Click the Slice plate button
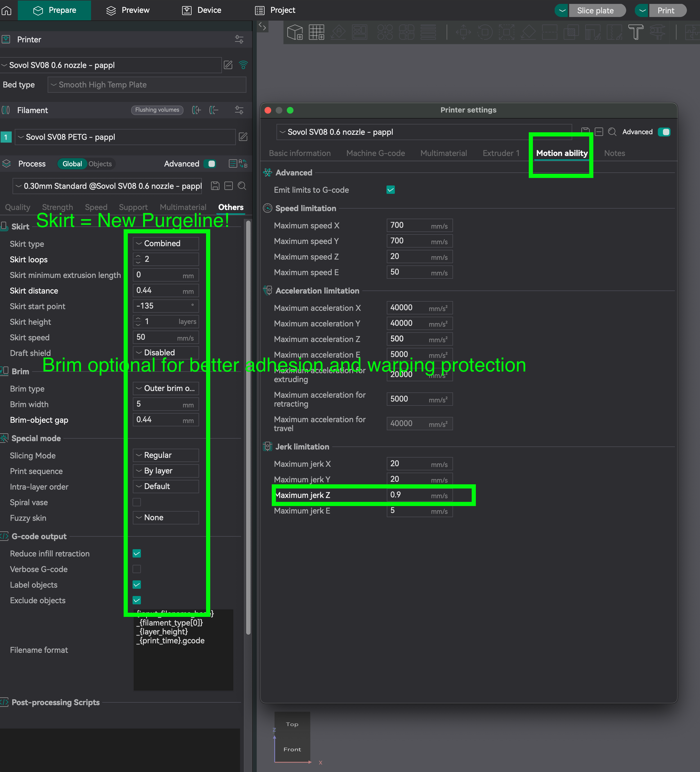700x772 pixels. pos(595,11)
